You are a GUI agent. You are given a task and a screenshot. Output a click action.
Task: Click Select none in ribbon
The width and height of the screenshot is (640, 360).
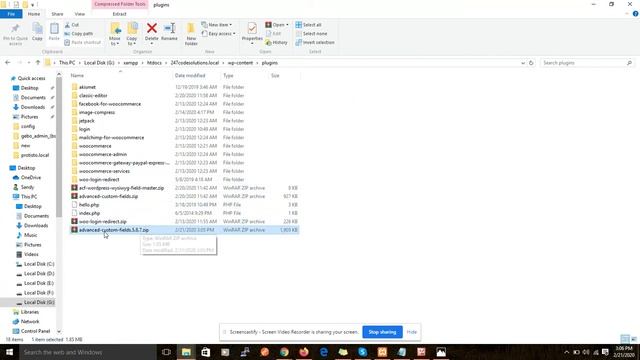coord(311,33)
